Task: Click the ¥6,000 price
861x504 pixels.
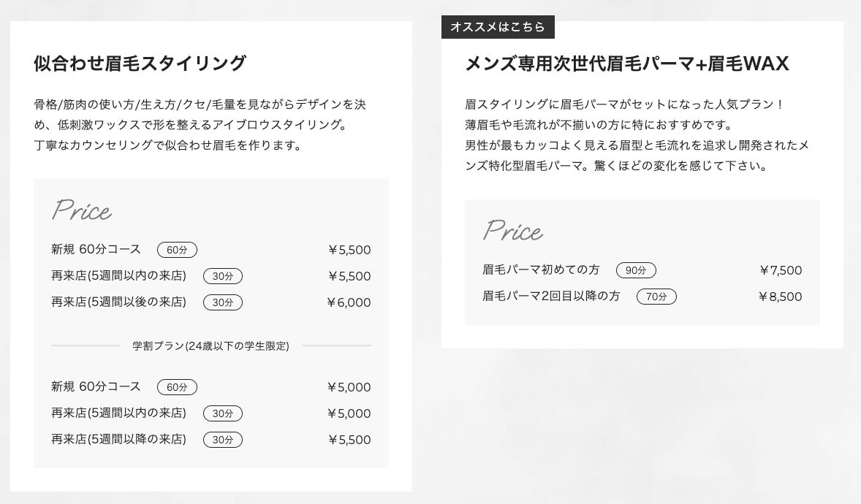Action: (x=349, y=302)
